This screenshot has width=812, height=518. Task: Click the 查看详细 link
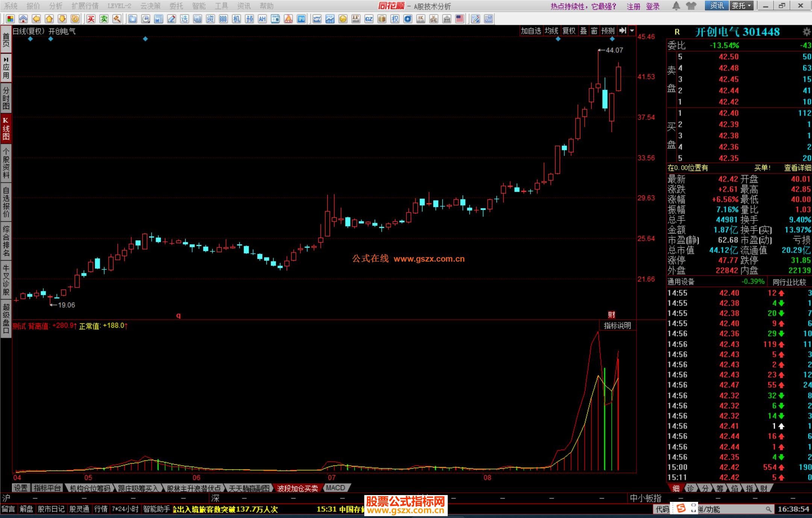tap(797, 168)
